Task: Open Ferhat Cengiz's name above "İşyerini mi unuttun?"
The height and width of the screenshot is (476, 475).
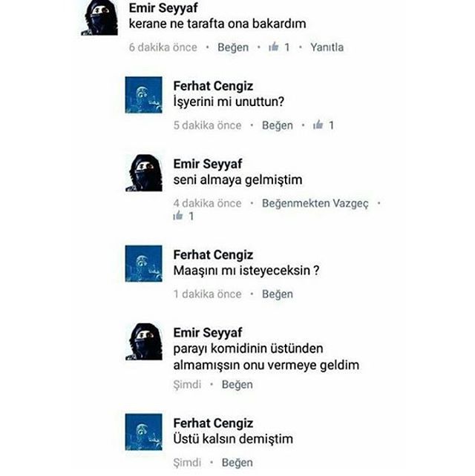Action: pyautogui.click(x=213, y=86)
